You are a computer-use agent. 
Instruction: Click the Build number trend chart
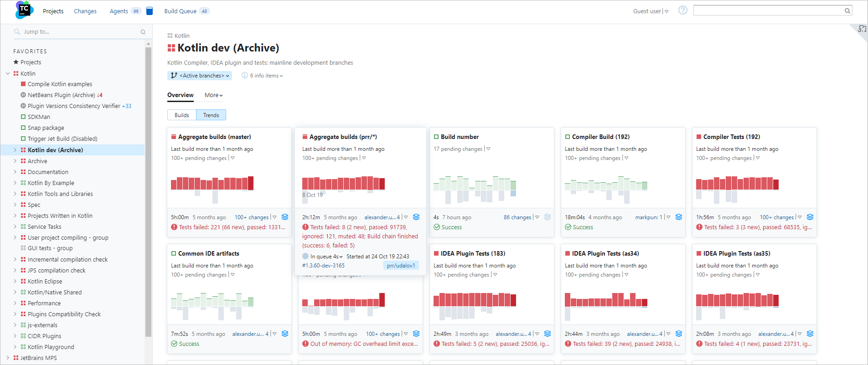click(475, 189)
